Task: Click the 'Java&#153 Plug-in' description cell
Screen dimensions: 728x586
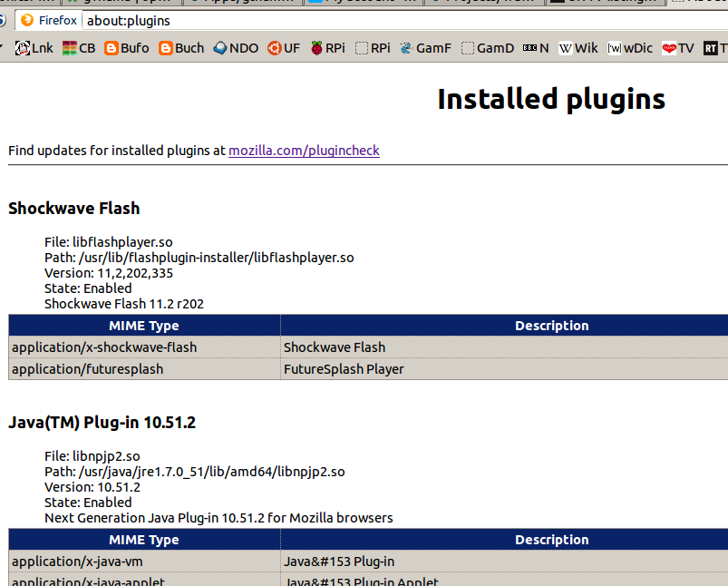Action: point(504,562)
